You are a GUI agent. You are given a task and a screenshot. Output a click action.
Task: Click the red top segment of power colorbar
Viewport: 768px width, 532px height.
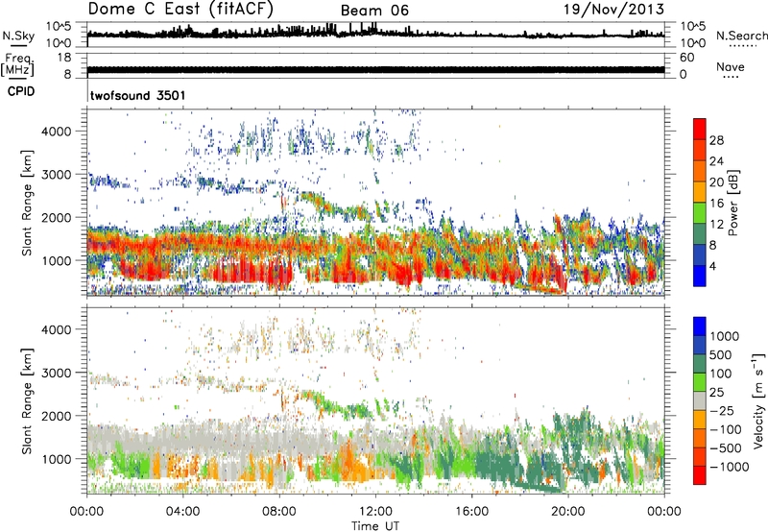point(700,129)
